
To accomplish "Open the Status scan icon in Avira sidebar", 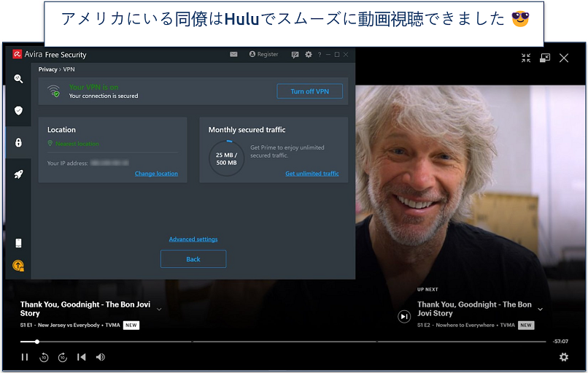I will pos(18,79).
